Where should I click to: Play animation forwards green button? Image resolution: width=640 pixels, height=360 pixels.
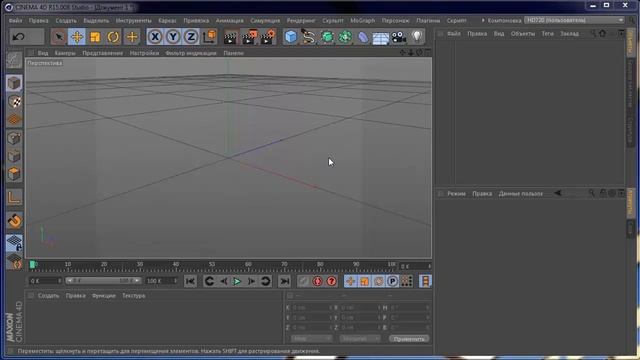237,281
